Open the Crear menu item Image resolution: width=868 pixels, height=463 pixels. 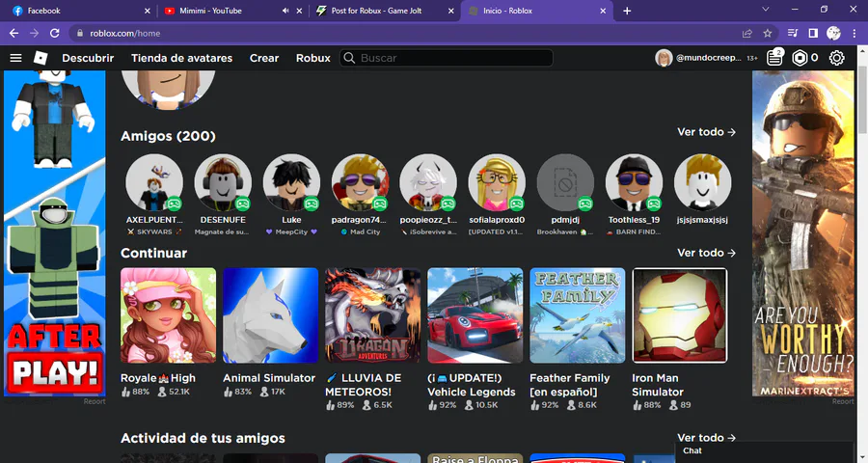[x=264, y=58]
